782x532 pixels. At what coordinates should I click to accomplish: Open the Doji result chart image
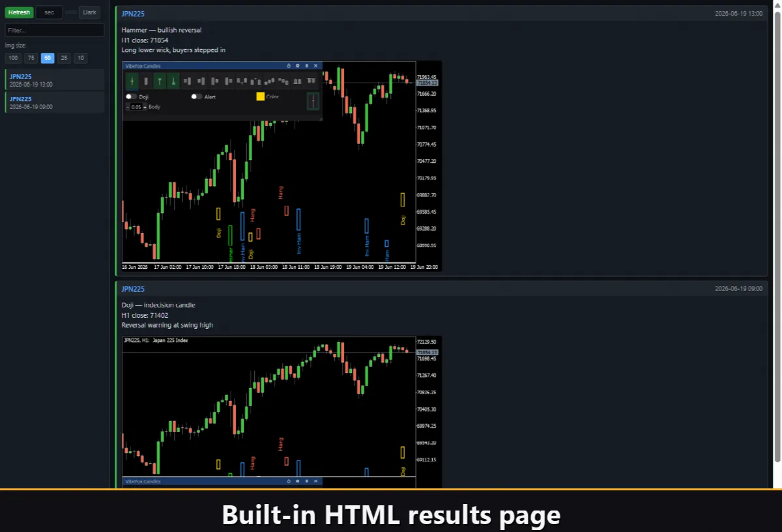[x=282, y=412]
